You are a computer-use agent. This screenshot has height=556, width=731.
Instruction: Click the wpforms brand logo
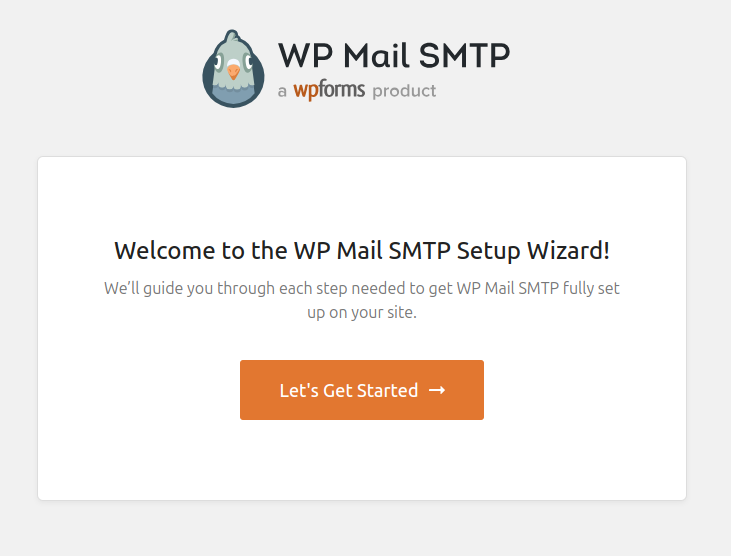pyautogui.click(x=329, y=90)
